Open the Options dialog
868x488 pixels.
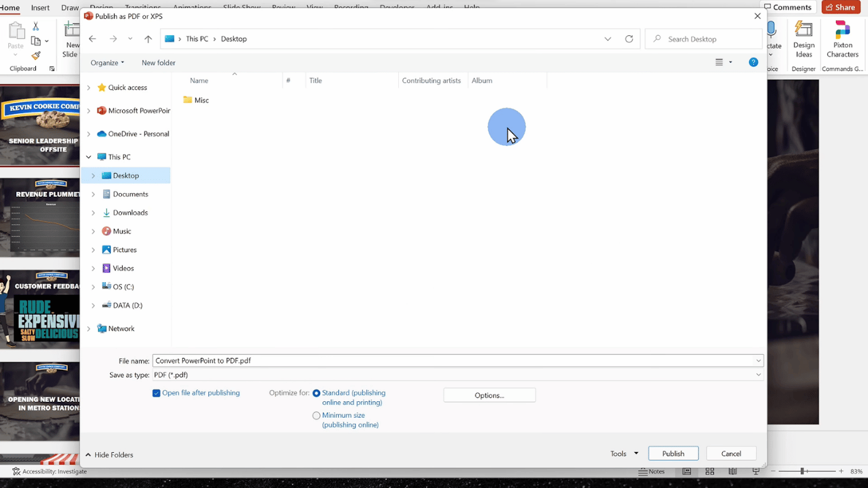[489, 395]
